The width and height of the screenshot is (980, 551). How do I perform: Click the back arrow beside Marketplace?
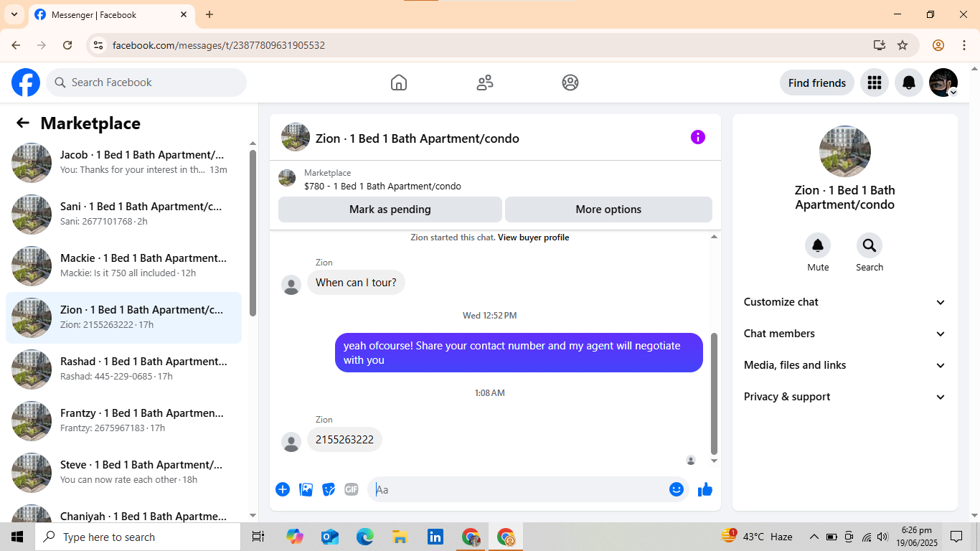(23, 123)
